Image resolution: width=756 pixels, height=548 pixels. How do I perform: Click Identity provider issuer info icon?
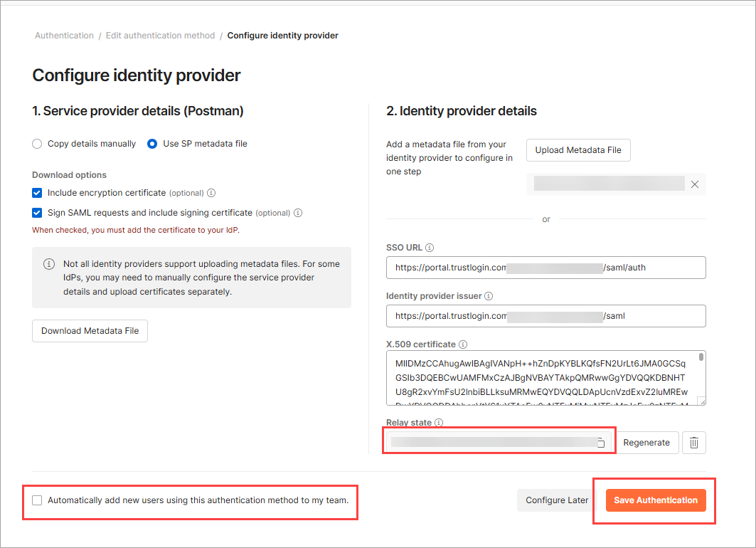(x=489, y=296)
